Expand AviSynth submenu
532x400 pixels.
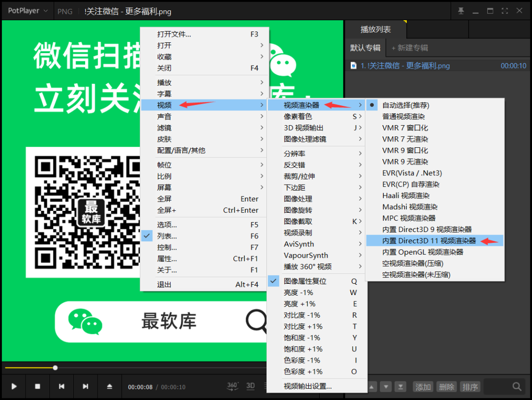pyautogui.click(x=317, y=244)
